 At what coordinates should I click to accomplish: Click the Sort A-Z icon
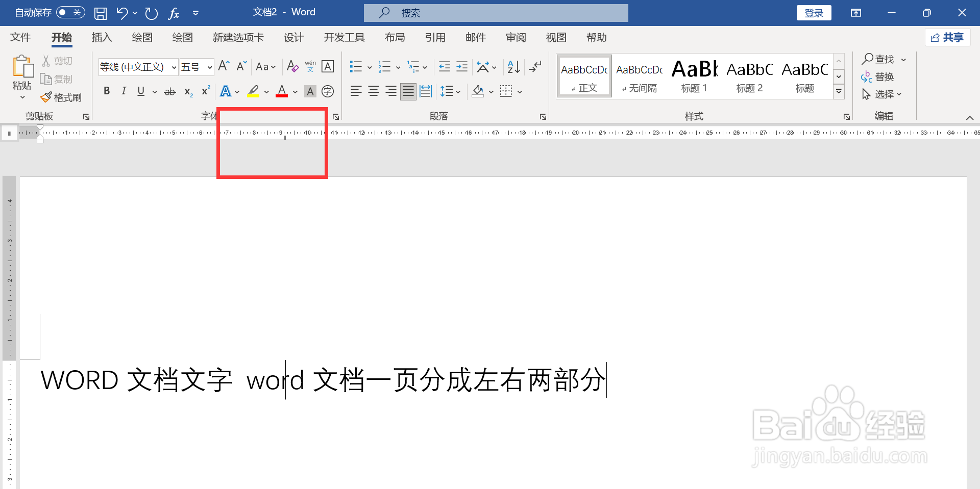pyautogui.click(x=514, y=66)
